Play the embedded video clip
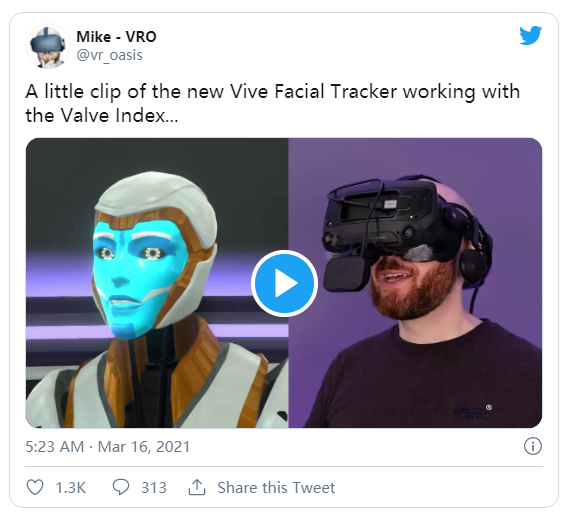Image resolution: width=569 pixels, height=519 pixels. pos(284,283)
